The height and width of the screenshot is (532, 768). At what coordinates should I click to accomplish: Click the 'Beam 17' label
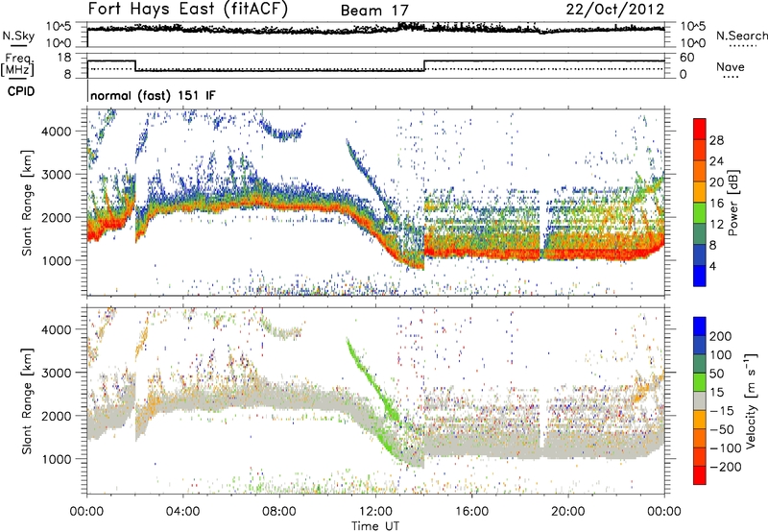click(x=374, y=11)
